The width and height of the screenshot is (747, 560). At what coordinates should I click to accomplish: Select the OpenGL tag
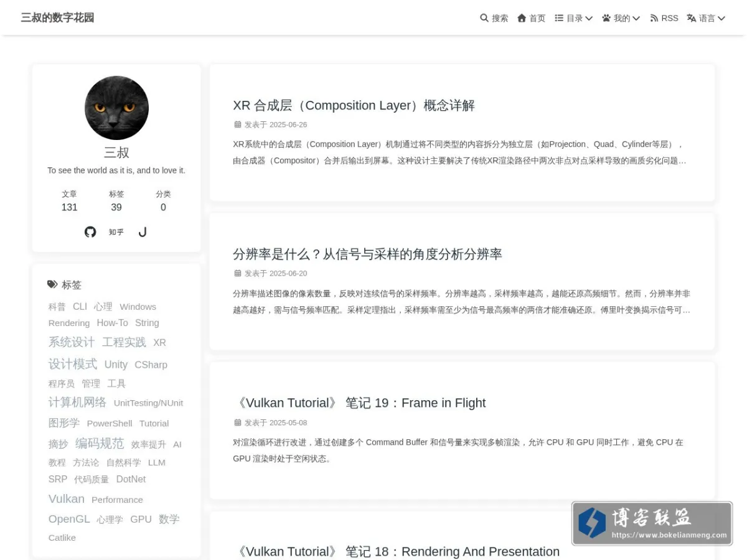(x=69, y=519)
